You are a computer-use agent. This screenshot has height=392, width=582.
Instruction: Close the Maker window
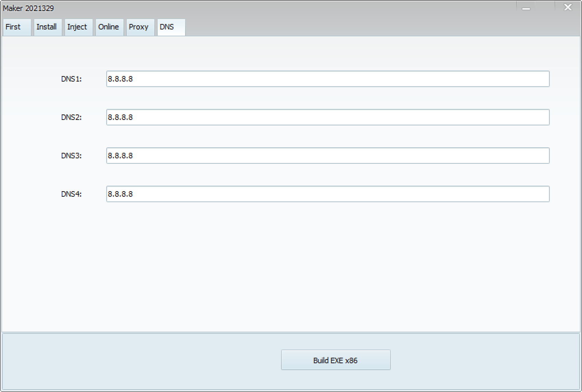pos(568,8)
